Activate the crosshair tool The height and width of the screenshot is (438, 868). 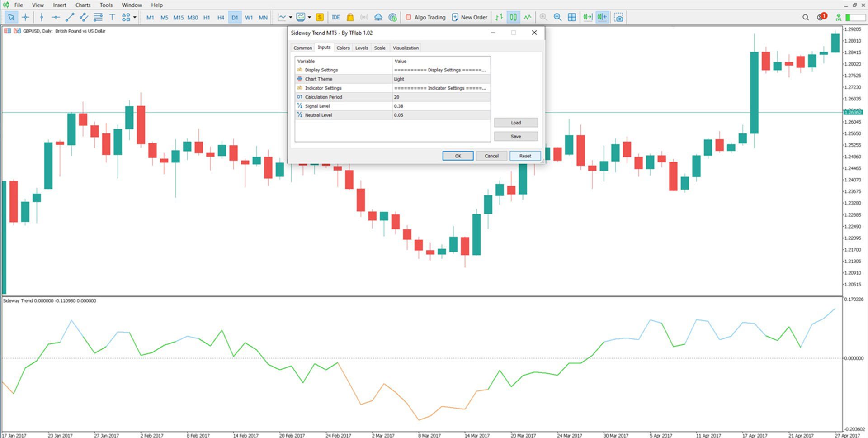(25, 17)
